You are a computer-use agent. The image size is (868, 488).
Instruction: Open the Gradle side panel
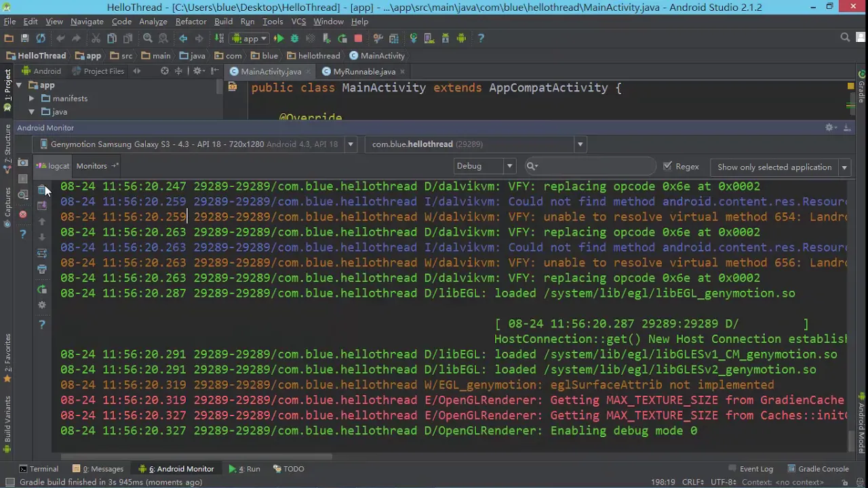pyautogui.click(x=862, y=87)
